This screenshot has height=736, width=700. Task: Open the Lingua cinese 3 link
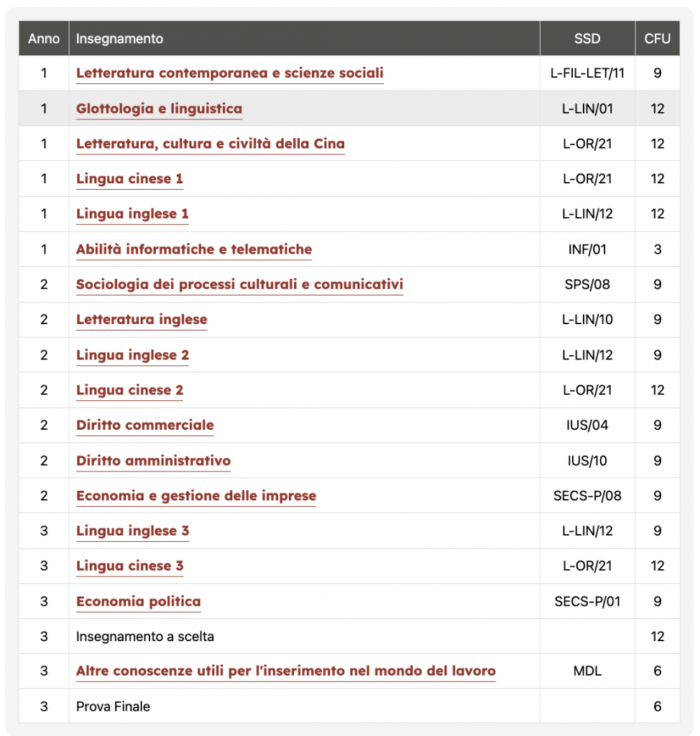coord(129,566)
